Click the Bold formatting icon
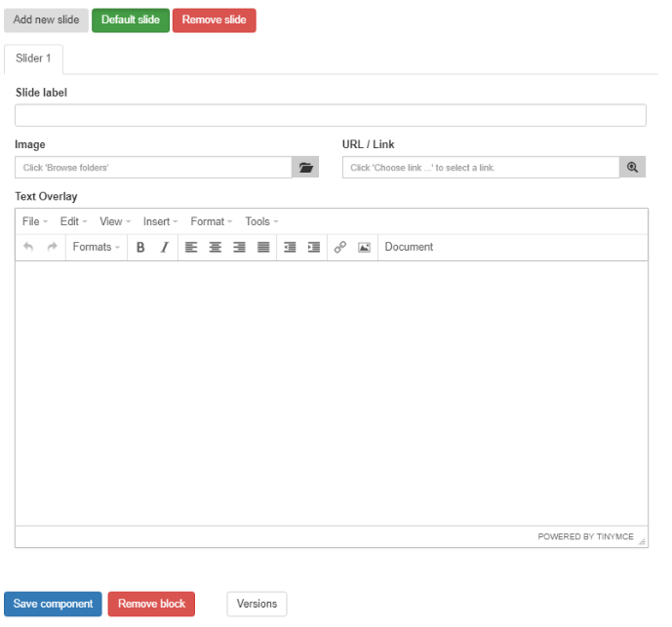672x627 pixels. coord(140,248)
